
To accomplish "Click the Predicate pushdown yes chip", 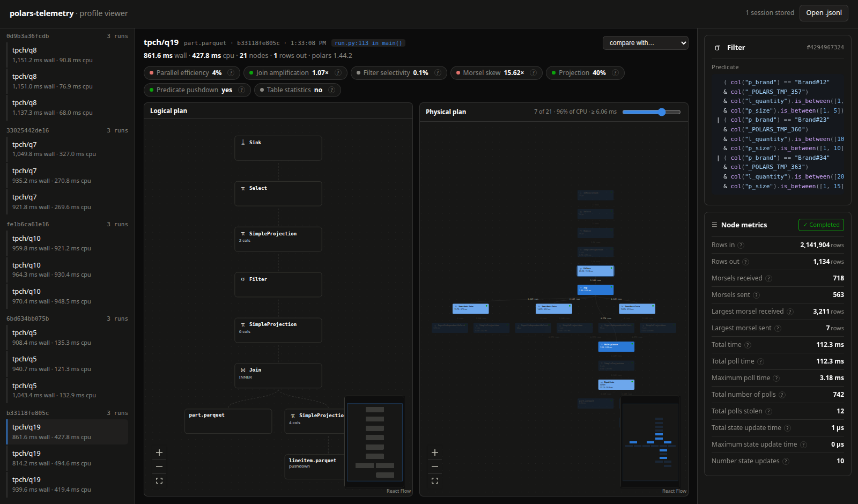I will point(197,90).
